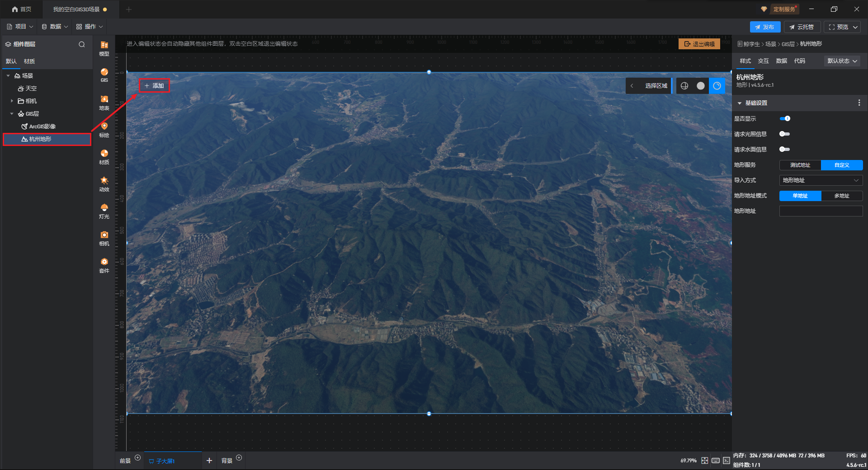Open the 数据 menu in top bar
This screenshot has width=868, height=470.
(55, 27)
